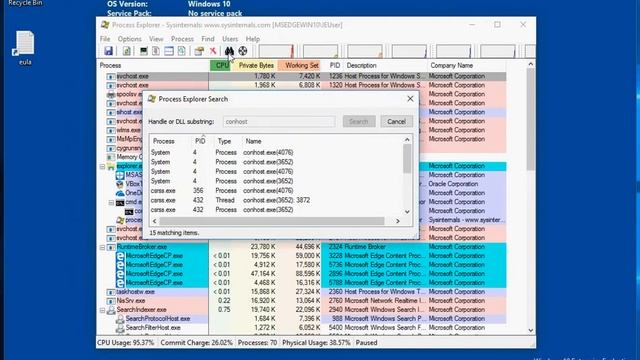Open System Information via toolbar icon
Screen dimensions: 640x360
tap(143, 51)
